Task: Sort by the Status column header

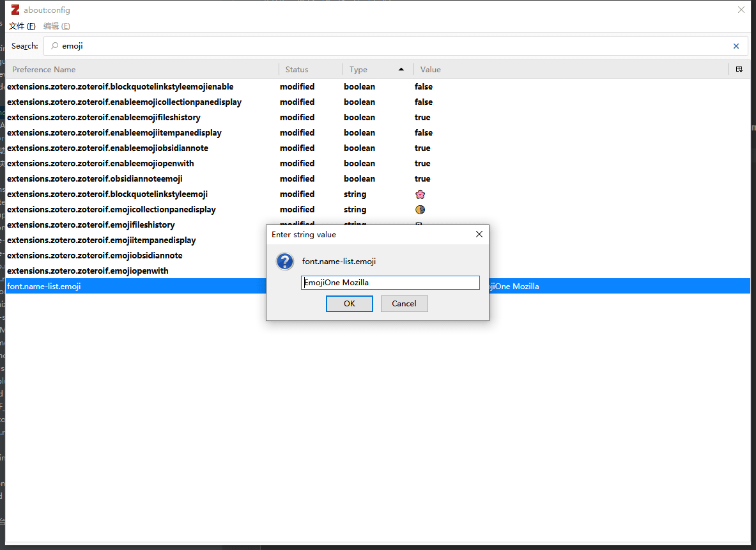Action: (310, 69)
